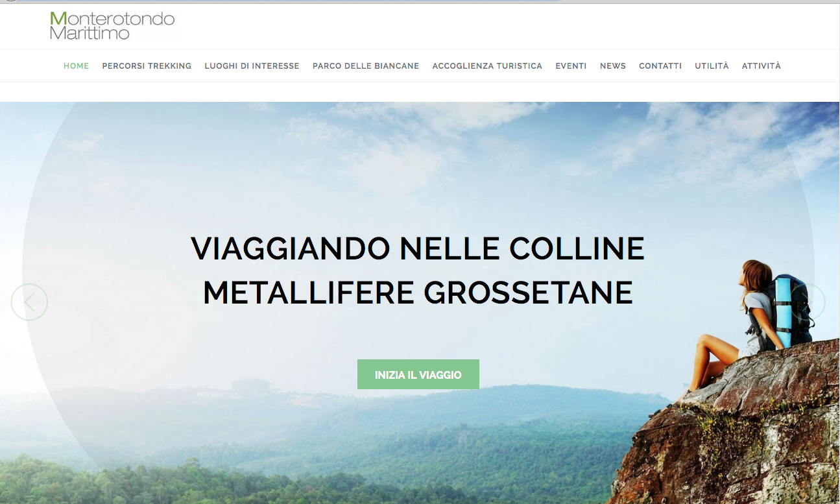Go to previous slide with left arrow
Viewport: 840px width, 504px height.
pyautogui.click(x=29, y=302)
